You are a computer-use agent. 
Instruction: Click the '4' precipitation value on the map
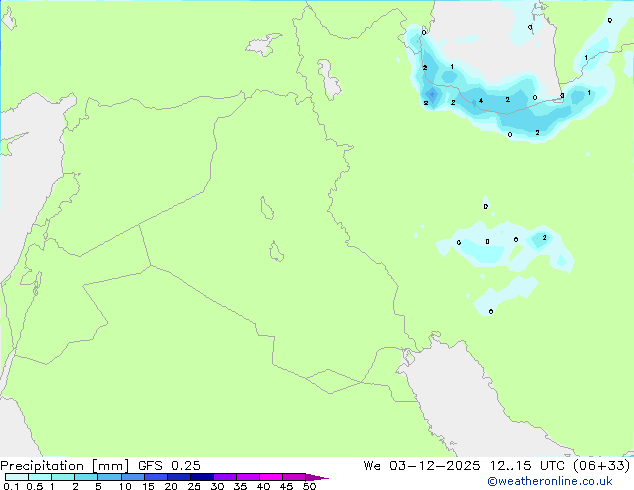(x=481, y=101)
